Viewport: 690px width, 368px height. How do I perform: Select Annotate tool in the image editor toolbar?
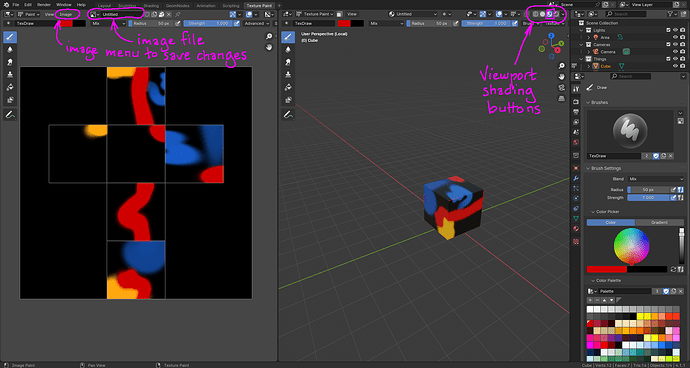click(x=10, y=115)
